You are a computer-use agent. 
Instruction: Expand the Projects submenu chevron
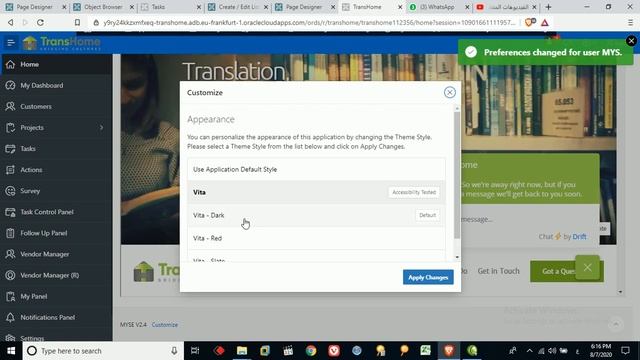click(101, 128)
